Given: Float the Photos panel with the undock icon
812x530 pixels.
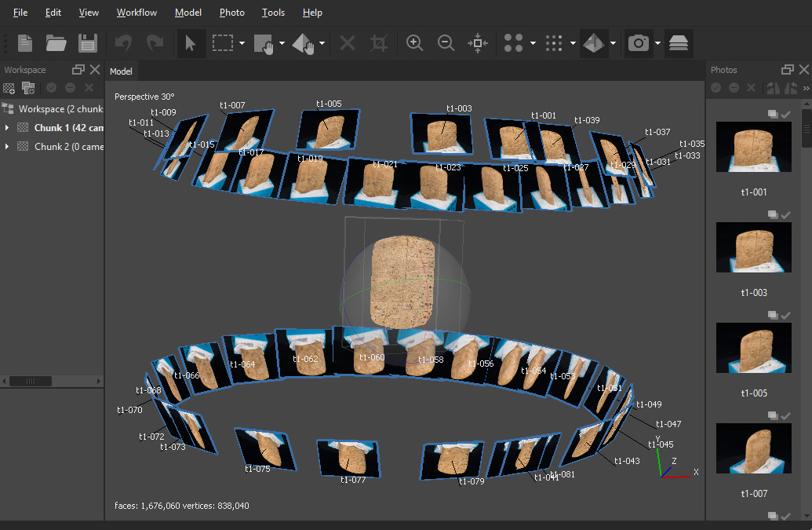Looking at the screenshot, I should point(787,69).
